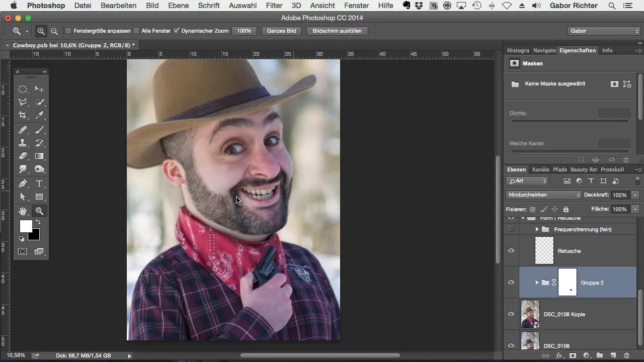Viewport: 644px width, 362px height.
Task: Add a pixel mask in Properties
Action: click(614, 84)
